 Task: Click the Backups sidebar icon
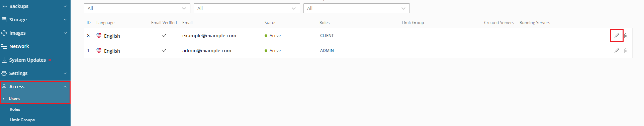pyautogui.click(x=4, y=6)
